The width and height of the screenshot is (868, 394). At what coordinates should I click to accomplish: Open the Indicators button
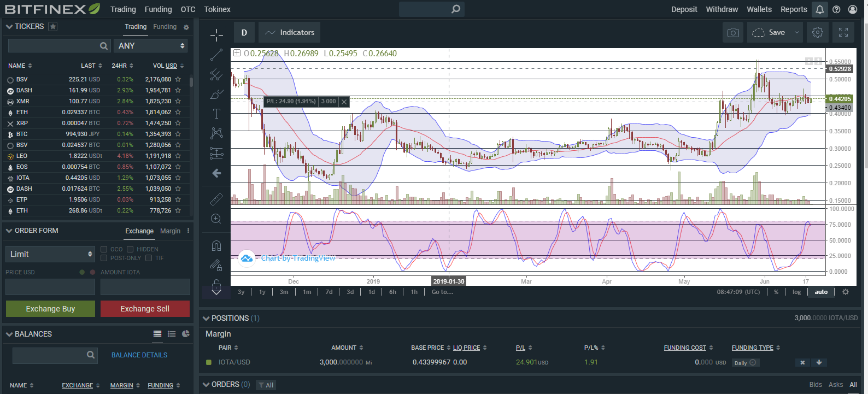[289, 32]
